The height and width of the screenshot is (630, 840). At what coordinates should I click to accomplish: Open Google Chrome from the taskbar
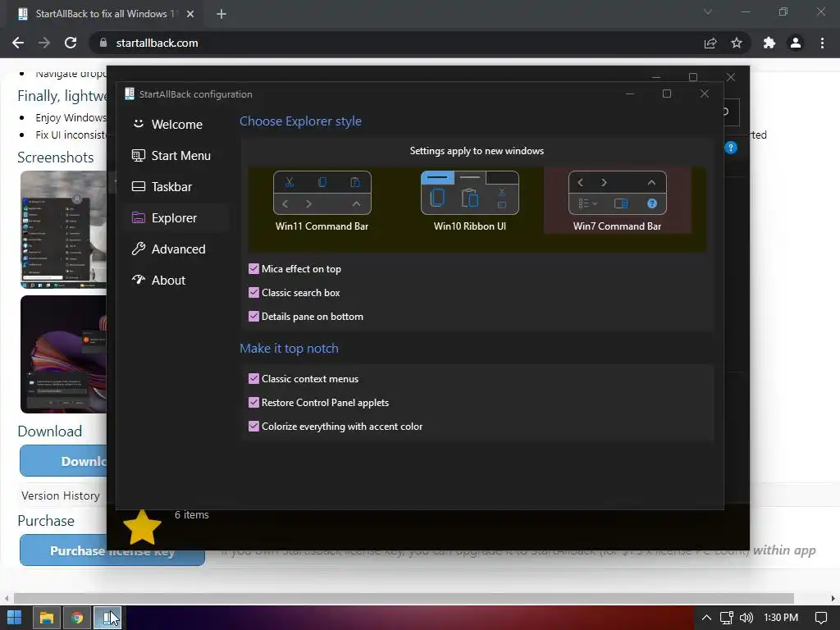click(x=77, y=617)
